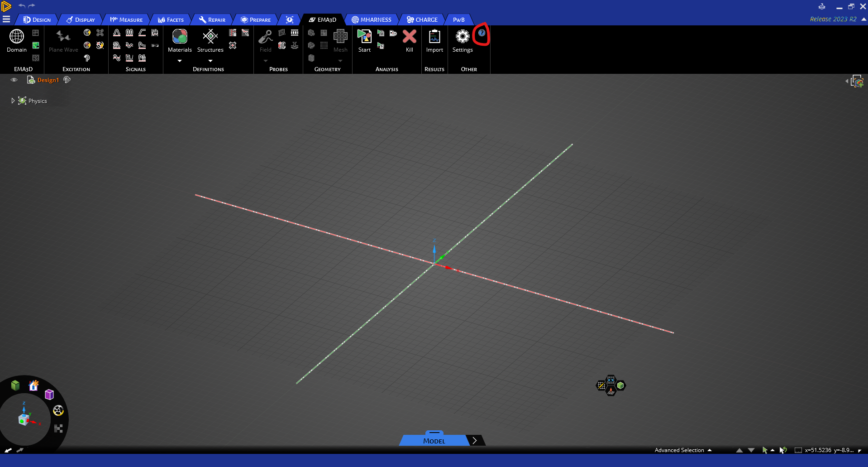The height and width of the screenshot is (467, 868).
Task: Switch to the MHARNESS ribbon tab
Action: point(372,19)
